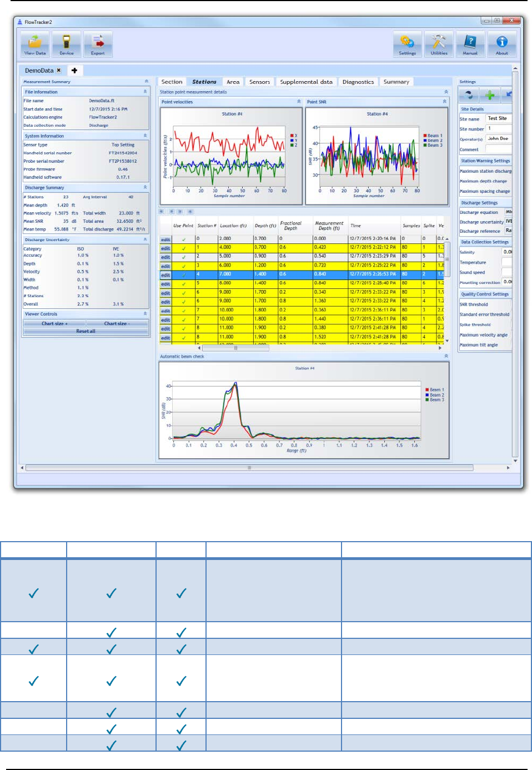Toggle Use Point check for 2:22:12 PM row
The image size is (532, 770).
tap(184, 248)
